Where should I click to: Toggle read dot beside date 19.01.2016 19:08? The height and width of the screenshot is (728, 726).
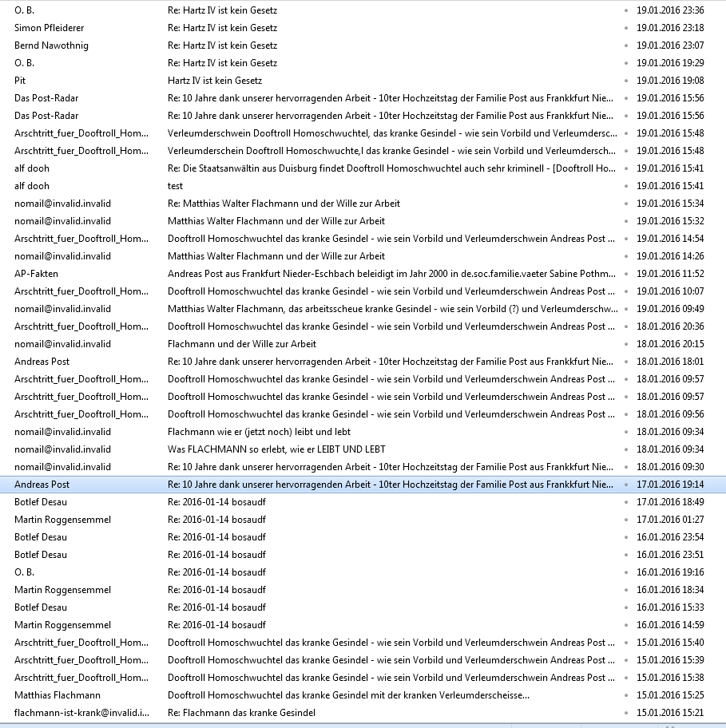tap(626, 81)
